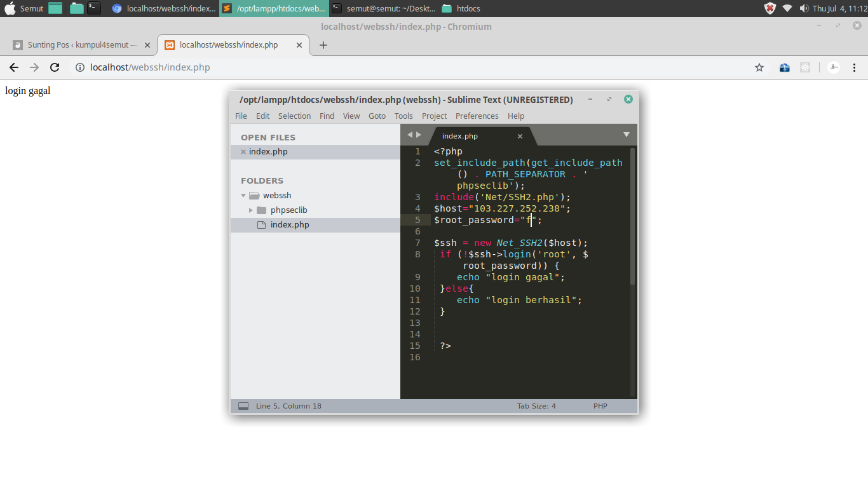The image size is (868, 488).
Task: Reload the page in Chromium
Action: [x=55, y=67]
